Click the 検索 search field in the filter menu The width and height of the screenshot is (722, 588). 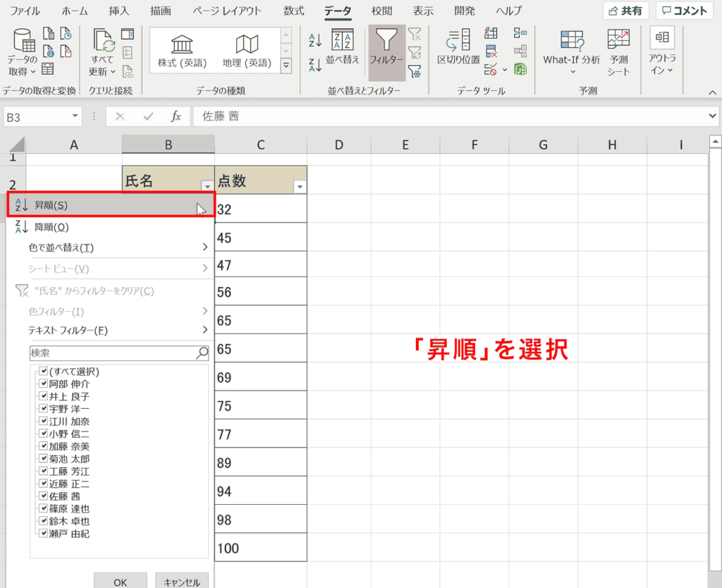[119, 353]
